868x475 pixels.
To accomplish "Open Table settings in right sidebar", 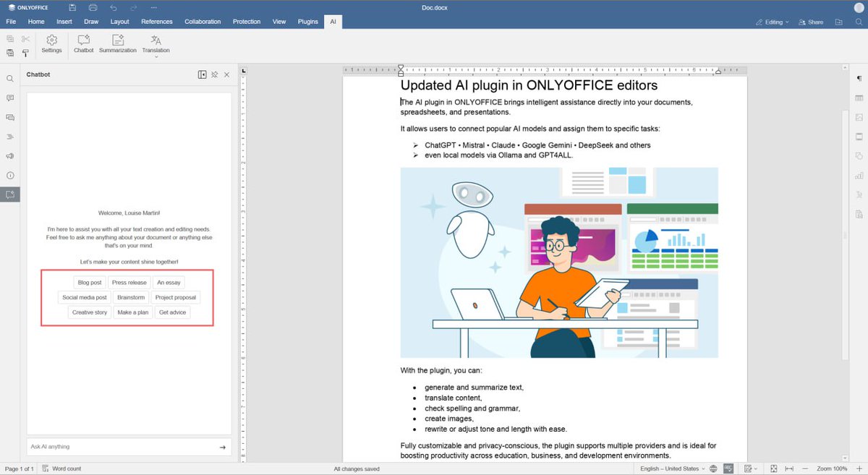I will click(859, 98).
